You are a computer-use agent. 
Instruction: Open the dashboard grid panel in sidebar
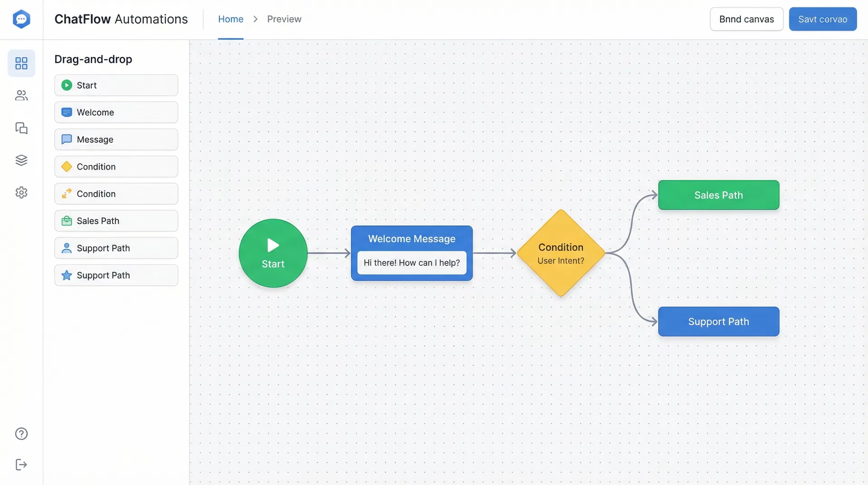click(21, 63)
